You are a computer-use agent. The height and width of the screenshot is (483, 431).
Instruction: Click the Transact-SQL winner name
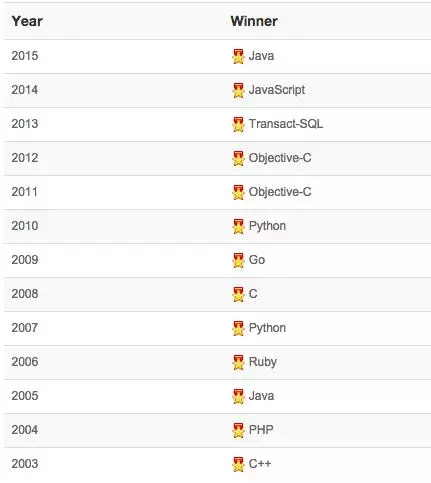click(286, 124)
